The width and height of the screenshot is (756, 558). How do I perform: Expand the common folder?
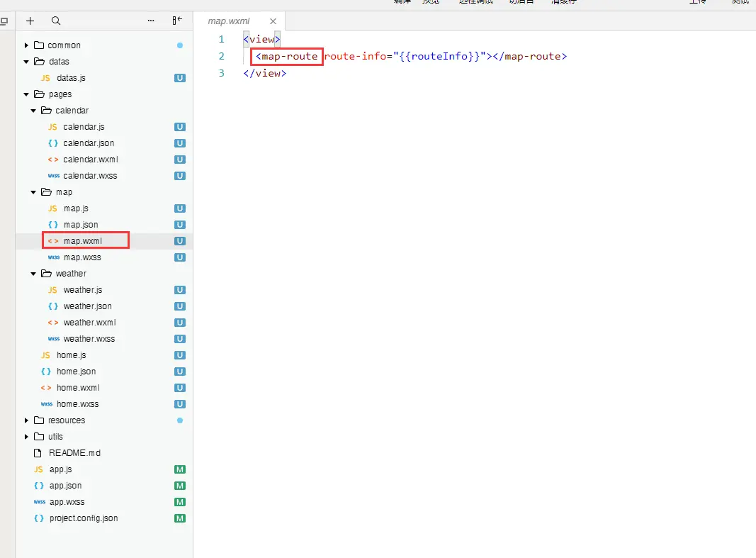[x=26, y=45]
